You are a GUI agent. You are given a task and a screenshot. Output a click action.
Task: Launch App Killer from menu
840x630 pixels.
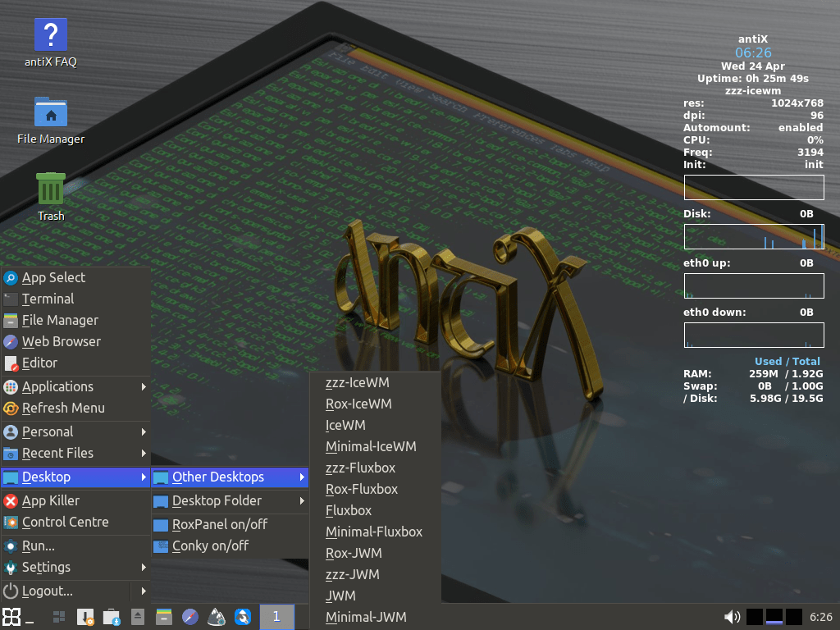click(x=75, y=500)
